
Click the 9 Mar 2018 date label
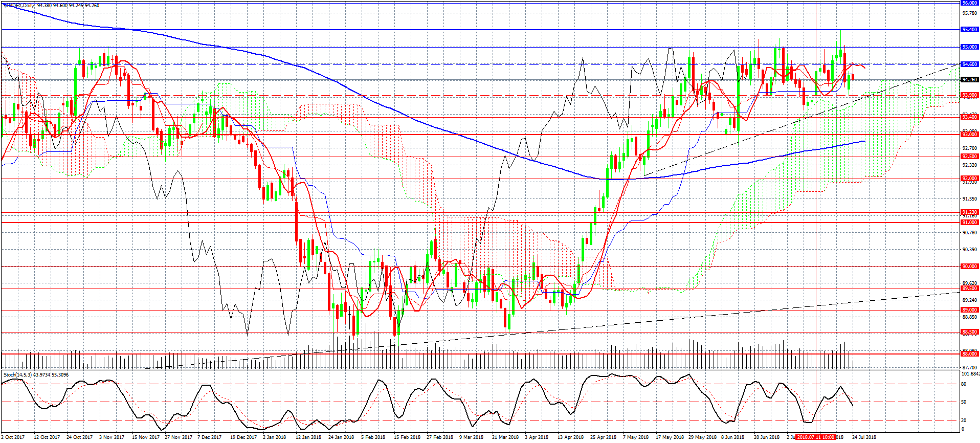click(471, 437)
